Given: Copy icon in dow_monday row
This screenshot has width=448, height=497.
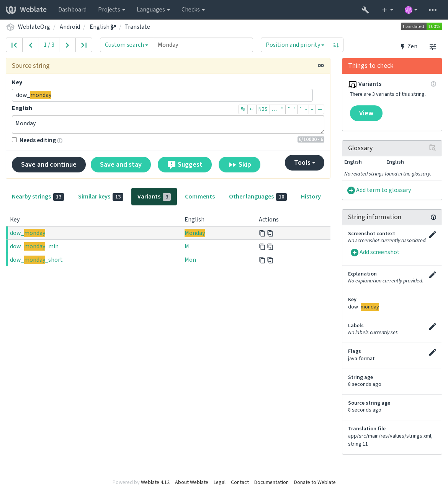Looking at the screenshot, I should 262,233.
